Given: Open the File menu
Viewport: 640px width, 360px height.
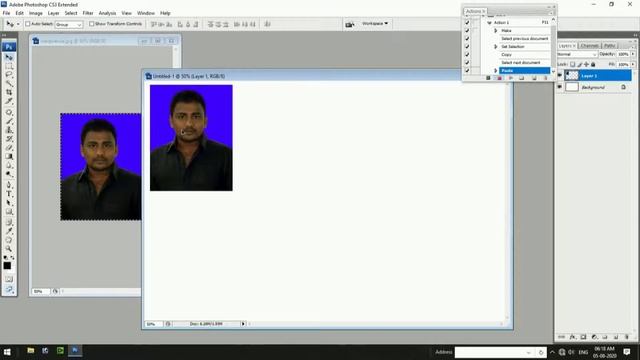Looking at the screenshot, I should [x=6, y=13].
